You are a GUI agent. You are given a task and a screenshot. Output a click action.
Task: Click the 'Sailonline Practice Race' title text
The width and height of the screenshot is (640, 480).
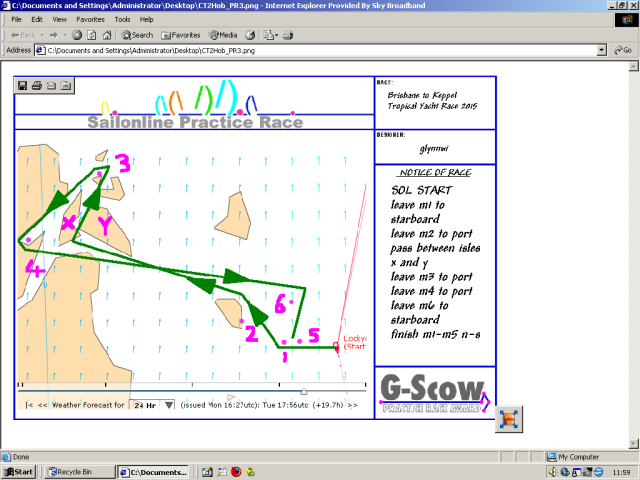(x=195, y=122)
